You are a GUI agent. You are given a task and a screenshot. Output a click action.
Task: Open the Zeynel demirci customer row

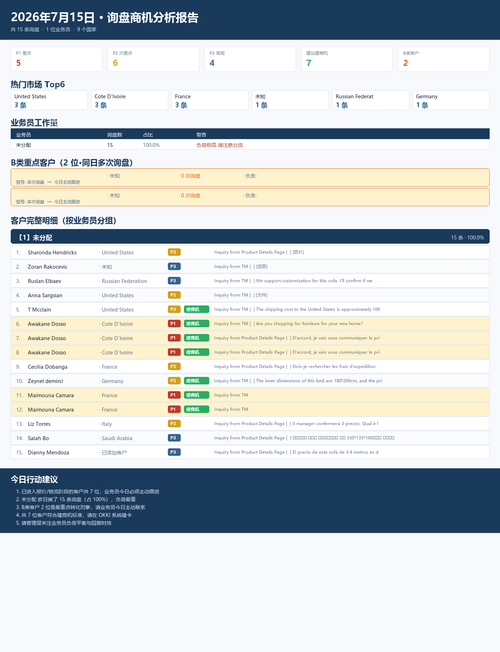[x=250, y=381]
